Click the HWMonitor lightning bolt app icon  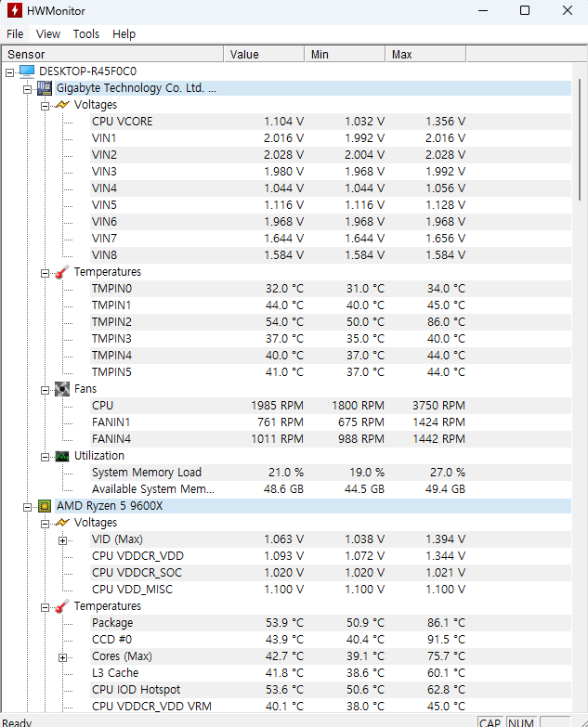[x=14, y=10]
